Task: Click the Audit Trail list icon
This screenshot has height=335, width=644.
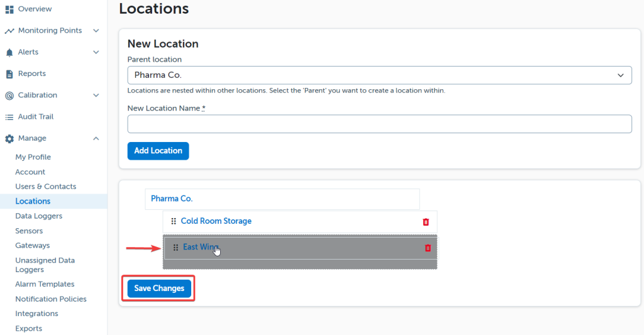Action: (9, 117)
